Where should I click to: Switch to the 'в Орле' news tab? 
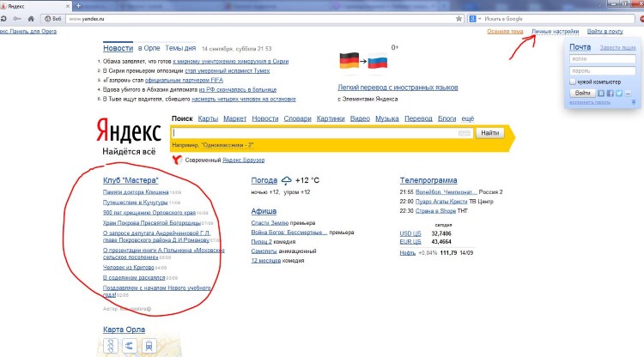149,48
